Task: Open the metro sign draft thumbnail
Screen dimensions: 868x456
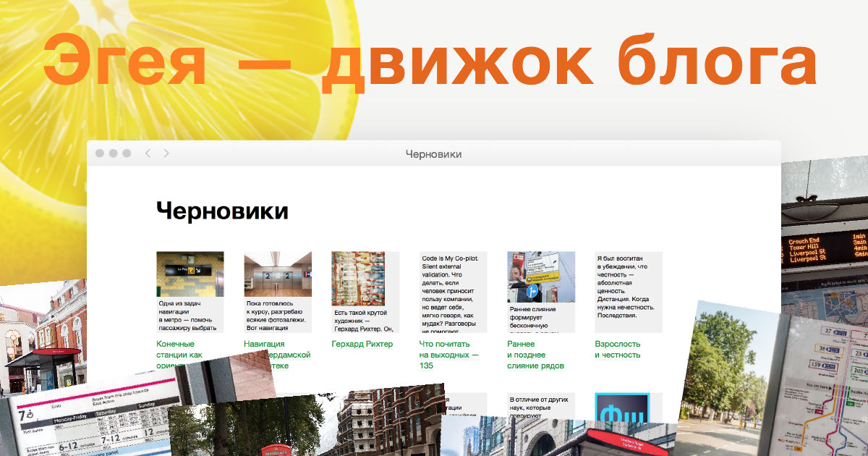Action: [190, 274]
